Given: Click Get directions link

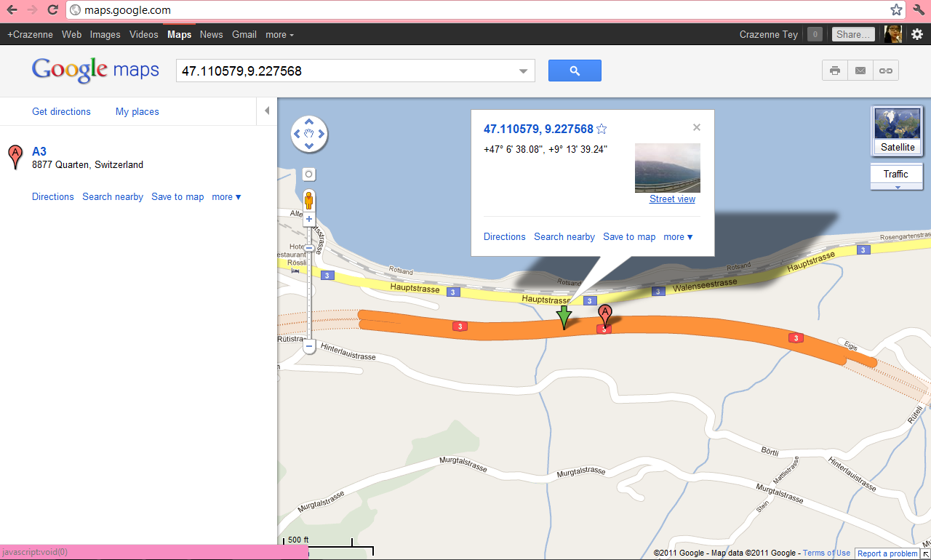Looking at the screenshot, I should [61, 111].
